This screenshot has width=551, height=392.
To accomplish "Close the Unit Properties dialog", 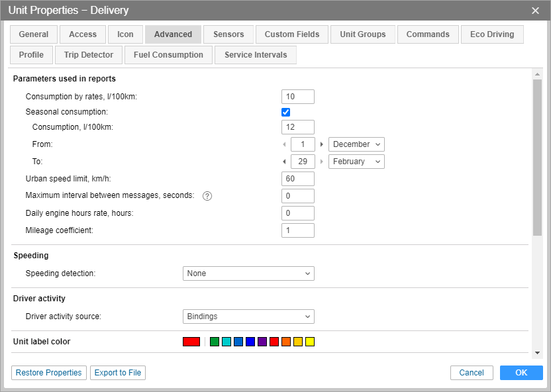I will click(x=535, y=10).
